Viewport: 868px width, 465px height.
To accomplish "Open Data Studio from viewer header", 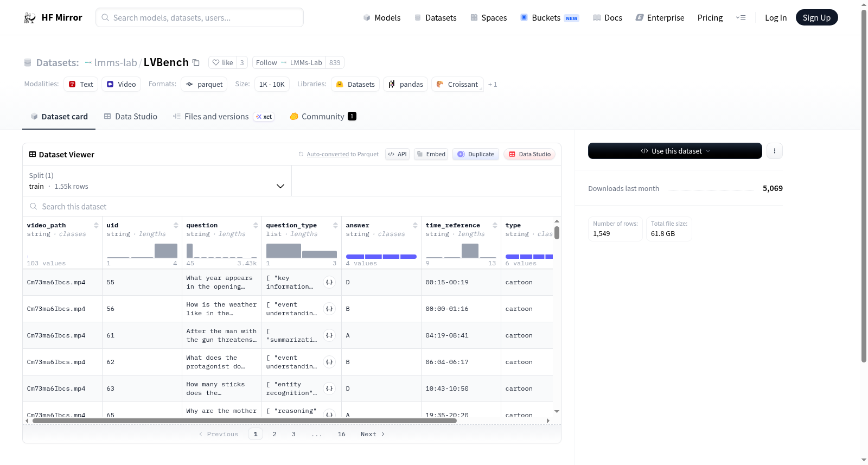I will pyautogui.click(x=529, y=154).
